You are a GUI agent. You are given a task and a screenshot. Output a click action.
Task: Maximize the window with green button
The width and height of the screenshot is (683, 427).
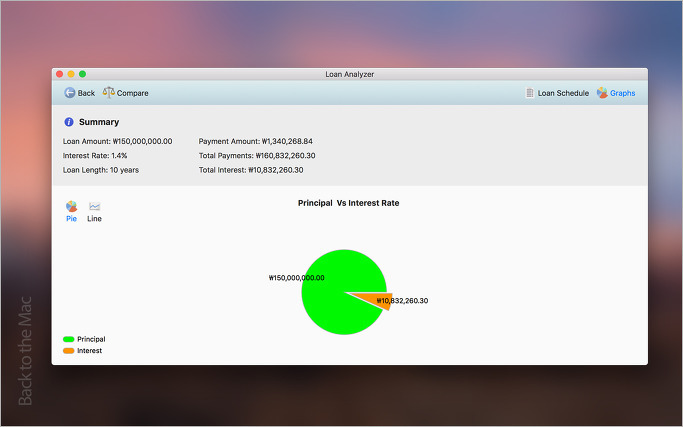pyautogui.click(x=82, y=74)
